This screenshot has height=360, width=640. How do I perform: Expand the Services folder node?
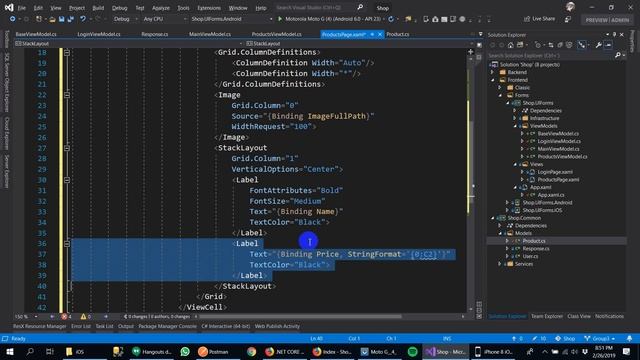tap(500, 264)
